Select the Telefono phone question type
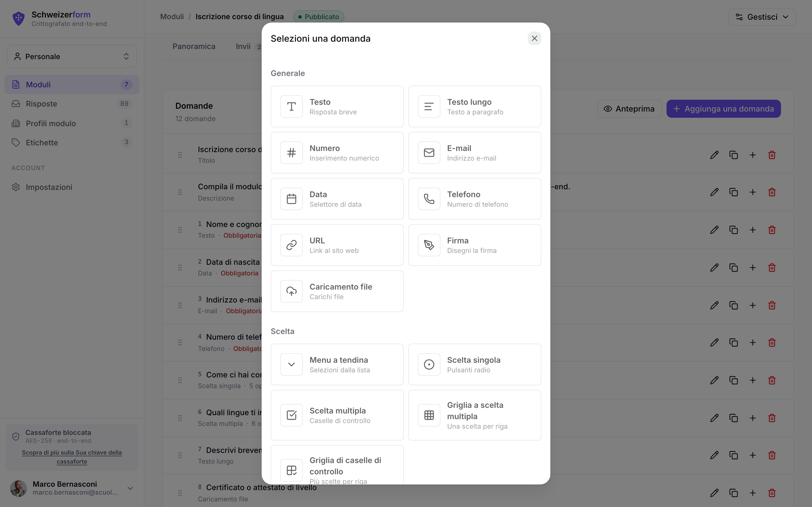The height and width of the screenshot is (507, 812). pyautogui.click(x=475, y=199)
